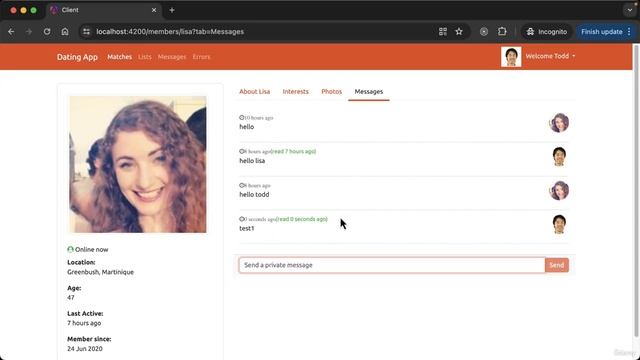Open the Errors nav link
640x360 pixels.
201,57
